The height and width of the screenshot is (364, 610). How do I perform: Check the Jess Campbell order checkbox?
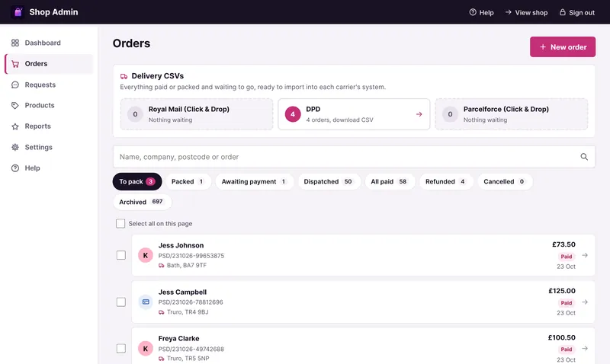(121, 302)
